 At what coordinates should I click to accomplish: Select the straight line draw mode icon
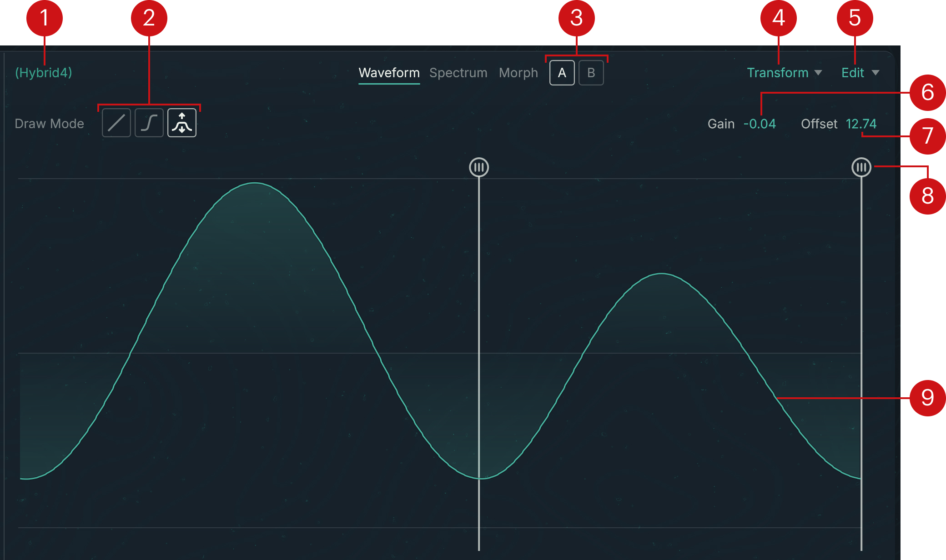coord(116,123)
